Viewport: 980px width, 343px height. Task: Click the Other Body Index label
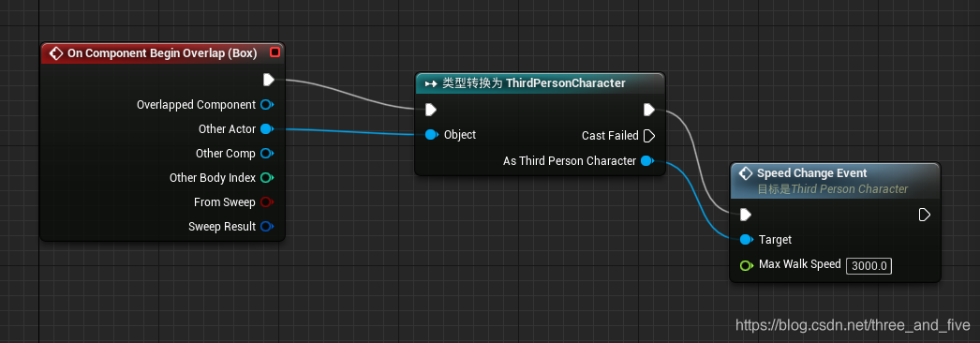pos(213,177)
